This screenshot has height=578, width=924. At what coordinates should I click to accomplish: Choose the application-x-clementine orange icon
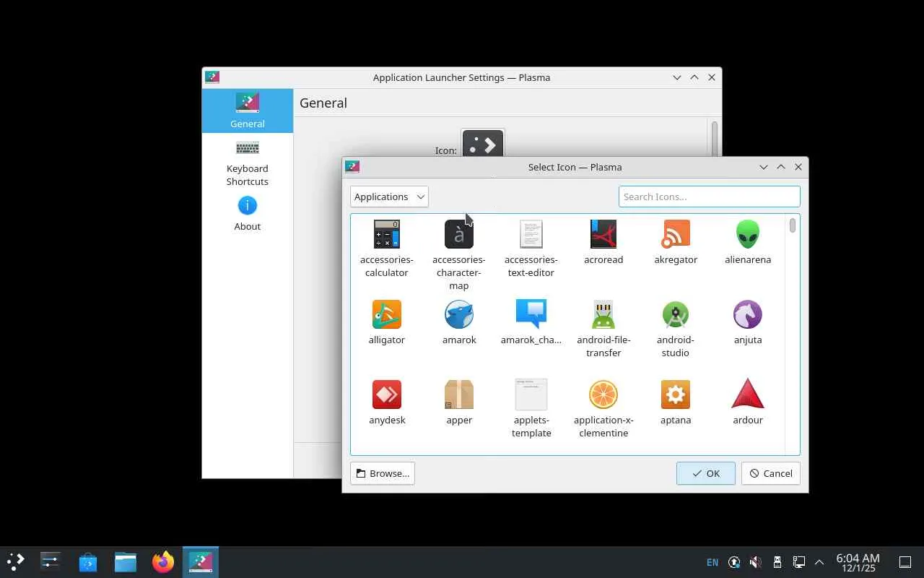[603, 394]
